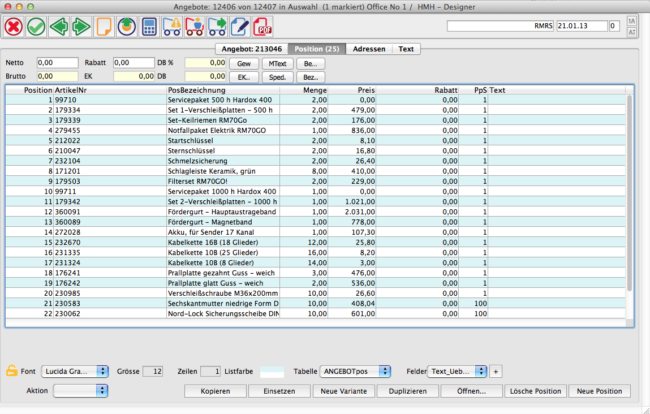
Task: Click the Rabatt input field
Action: [133, 62]
